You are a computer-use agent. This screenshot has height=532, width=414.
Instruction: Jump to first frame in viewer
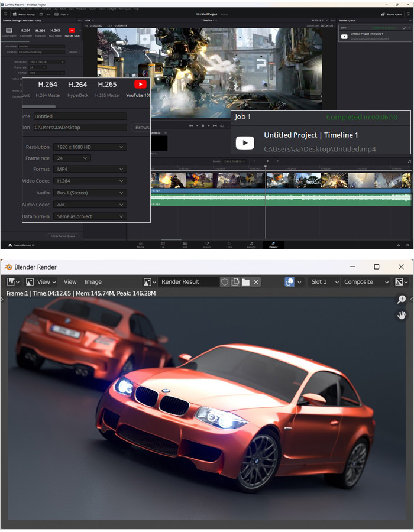190,125
